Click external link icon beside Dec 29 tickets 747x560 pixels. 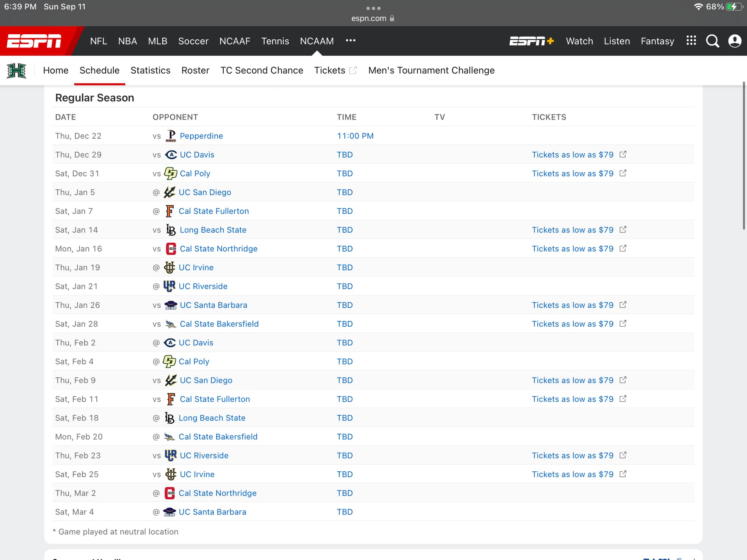point(623,154)
